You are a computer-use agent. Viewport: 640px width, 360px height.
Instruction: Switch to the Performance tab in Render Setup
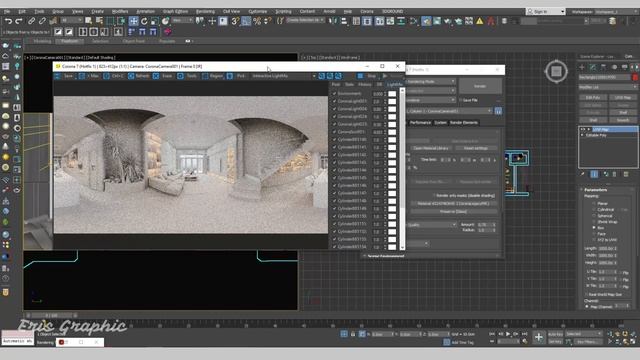420,122
